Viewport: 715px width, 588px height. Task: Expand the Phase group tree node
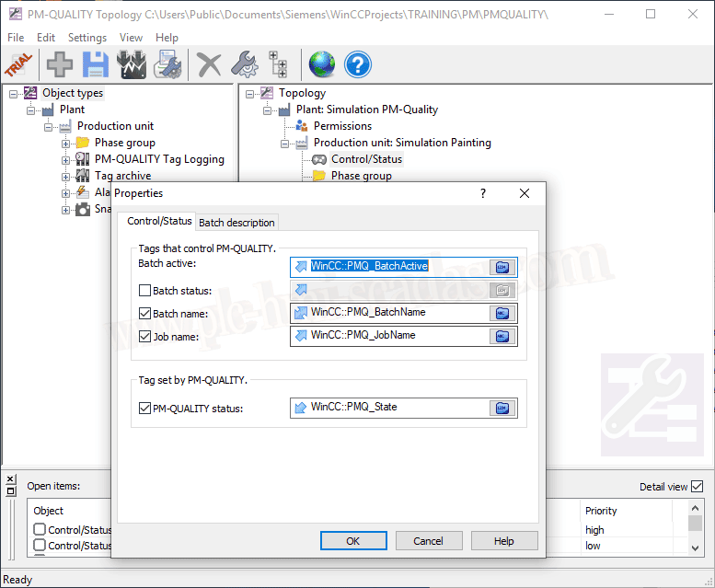(66, 143)
